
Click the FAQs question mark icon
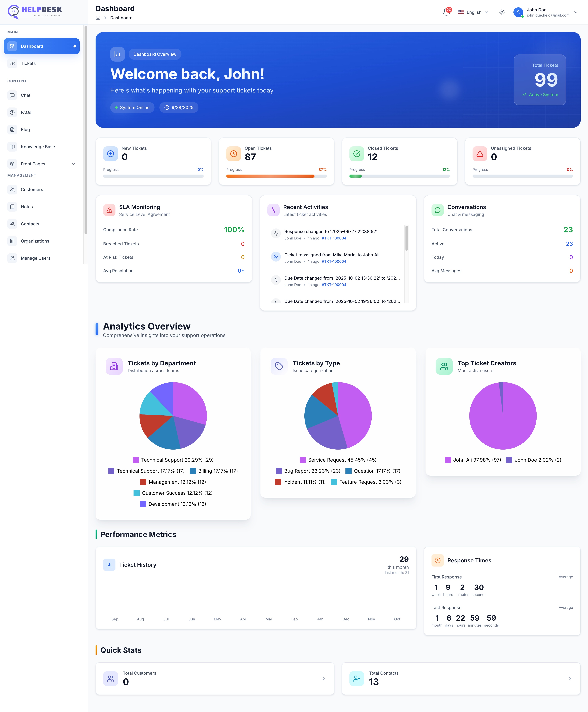pos(12,112)
